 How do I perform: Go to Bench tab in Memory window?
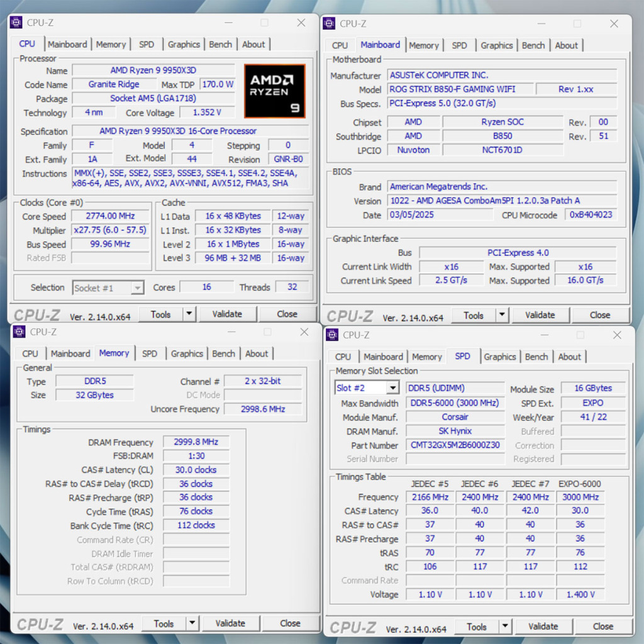(x=223, y=353)
